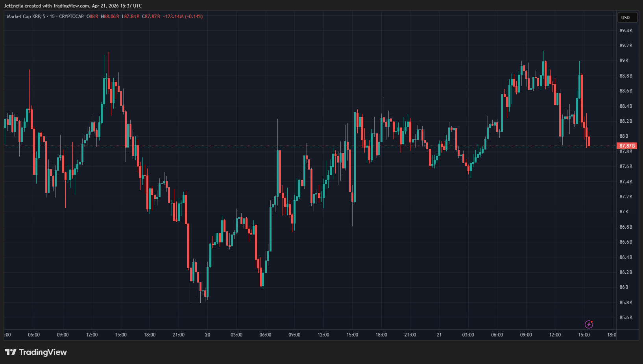Open the USD currency selector
The width and height of the screenshot is (643, 364).
(x=626, y=17)
